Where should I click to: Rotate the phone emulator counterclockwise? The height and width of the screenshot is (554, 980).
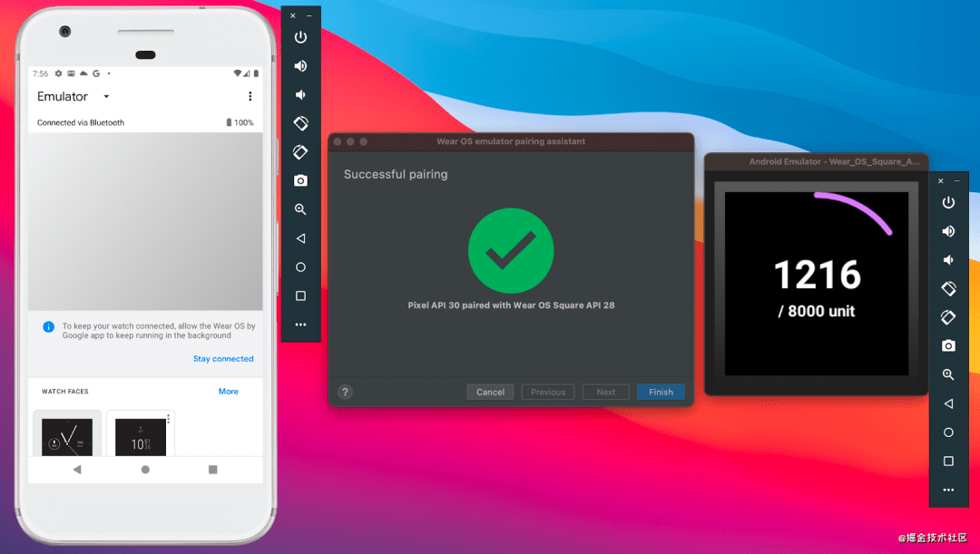299,123
